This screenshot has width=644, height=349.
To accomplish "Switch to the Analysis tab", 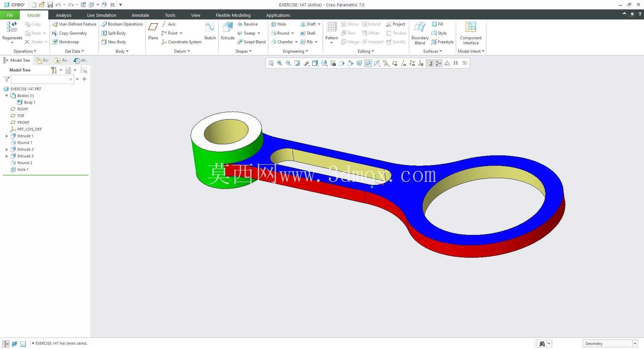I will (63, 15).
